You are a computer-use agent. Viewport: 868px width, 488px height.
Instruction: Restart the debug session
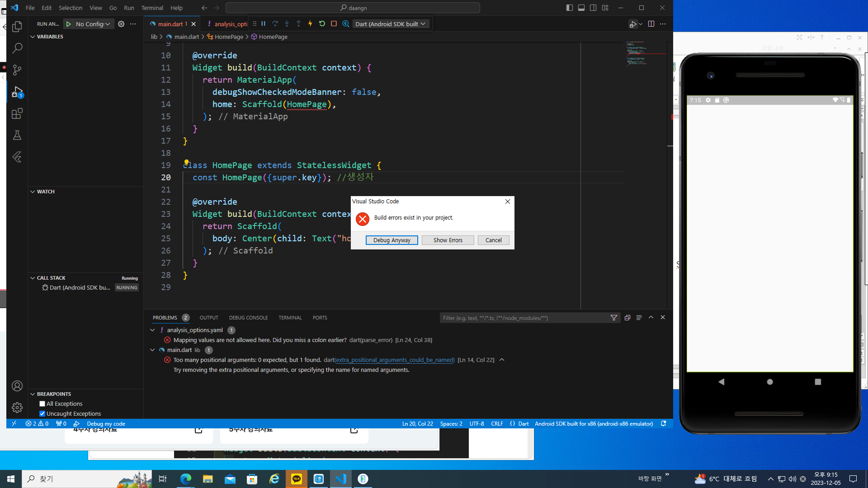point(322,24)
